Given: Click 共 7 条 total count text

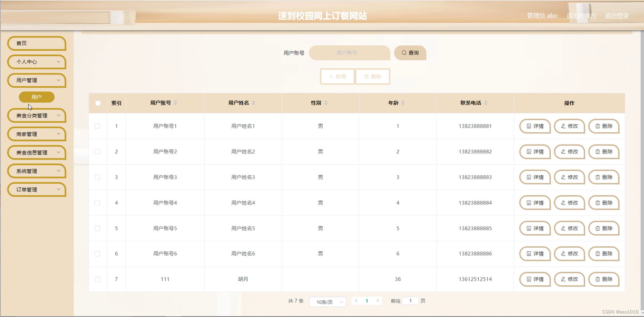Looking at the screenshot, I should [296, 301].
